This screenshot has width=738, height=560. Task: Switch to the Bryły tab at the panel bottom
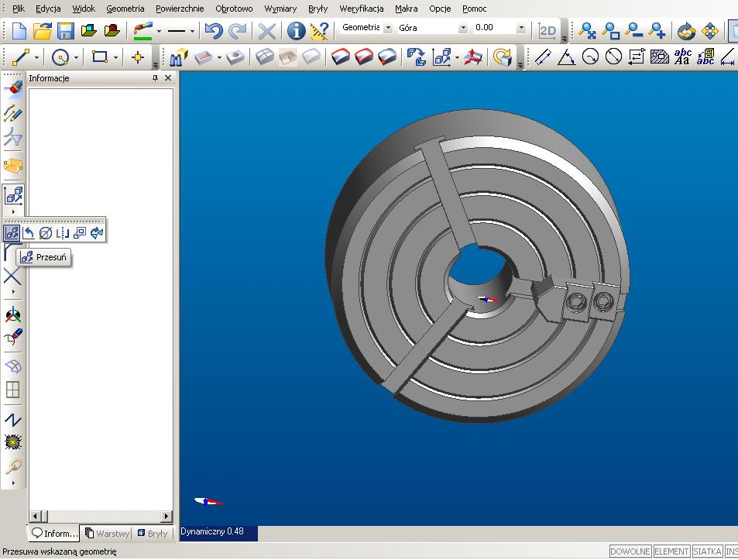153,533
